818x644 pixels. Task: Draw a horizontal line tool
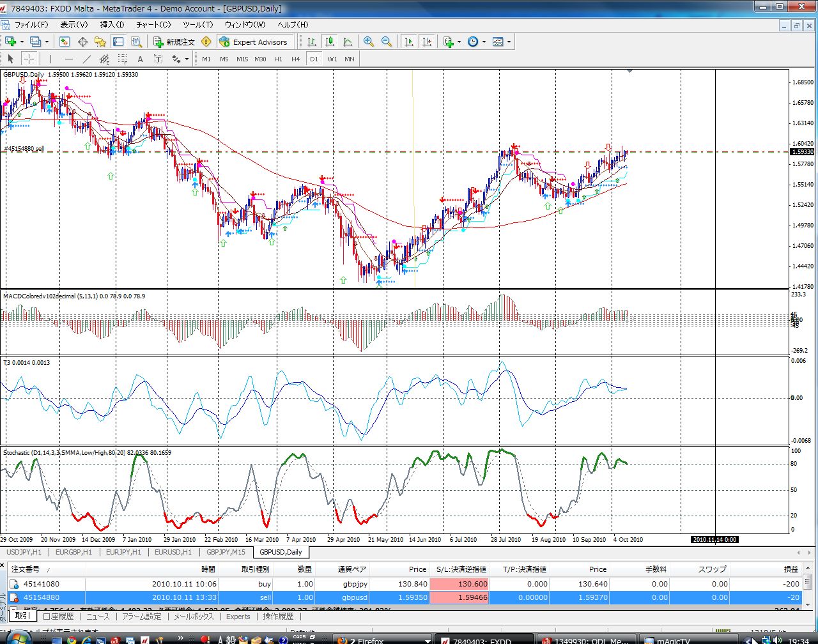69,59
